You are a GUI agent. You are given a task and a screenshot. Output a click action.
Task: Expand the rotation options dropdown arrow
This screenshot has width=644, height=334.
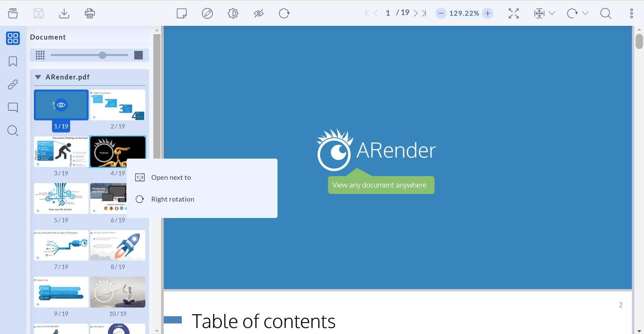click(x=585, y=13)
